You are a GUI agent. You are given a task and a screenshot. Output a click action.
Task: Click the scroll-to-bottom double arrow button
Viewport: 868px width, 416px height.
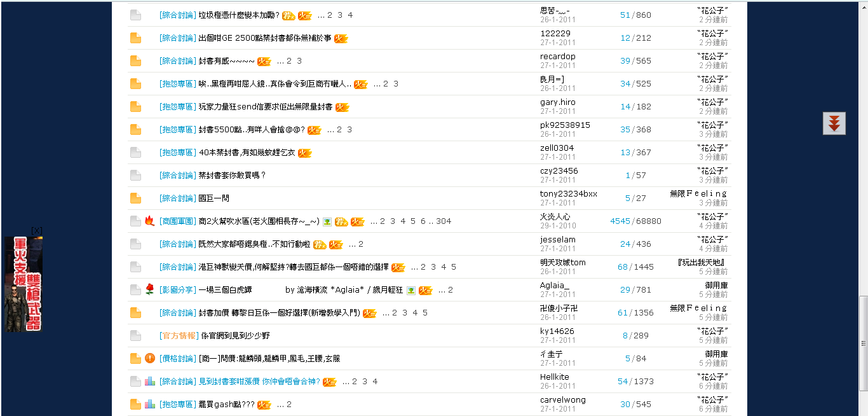[834, 123]
